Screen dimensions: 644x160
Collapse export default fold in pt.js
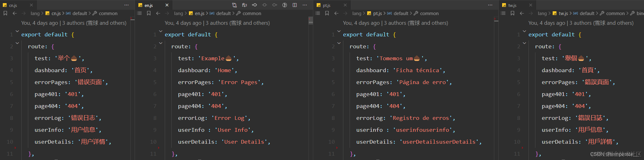(x=339, y=31)
